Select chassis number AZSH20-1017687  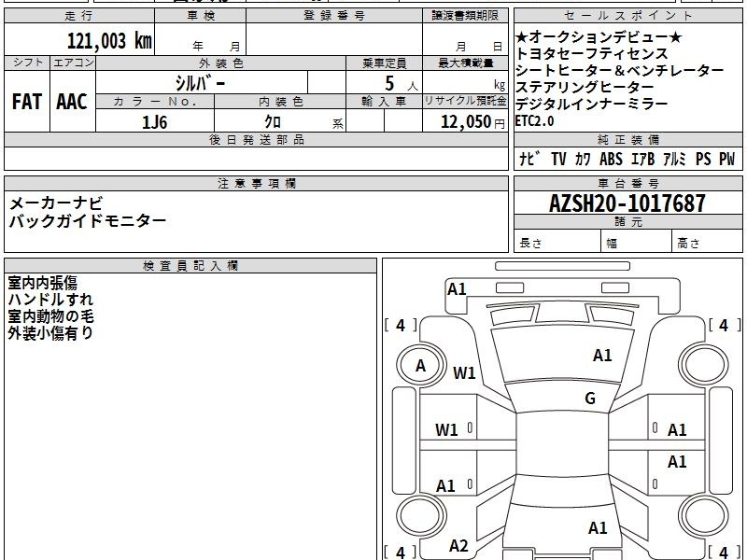click(627, 203)
